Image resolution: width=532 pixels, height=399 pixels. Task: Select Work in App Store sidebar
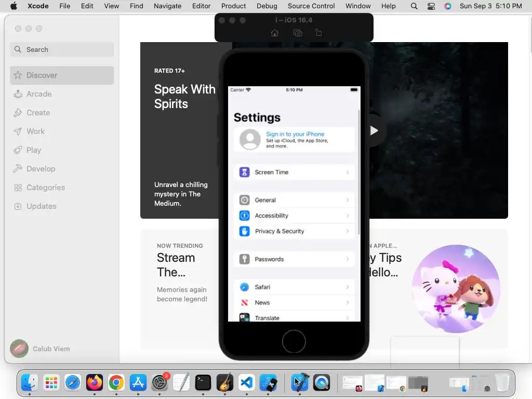[62, 131]
